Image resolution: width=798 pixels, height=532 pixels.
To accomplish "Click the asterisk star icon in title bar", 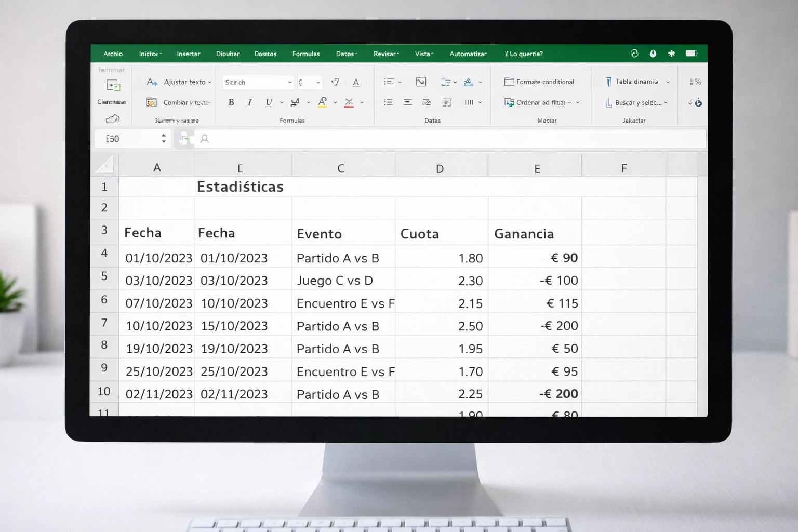I will [x=671, y=54].
